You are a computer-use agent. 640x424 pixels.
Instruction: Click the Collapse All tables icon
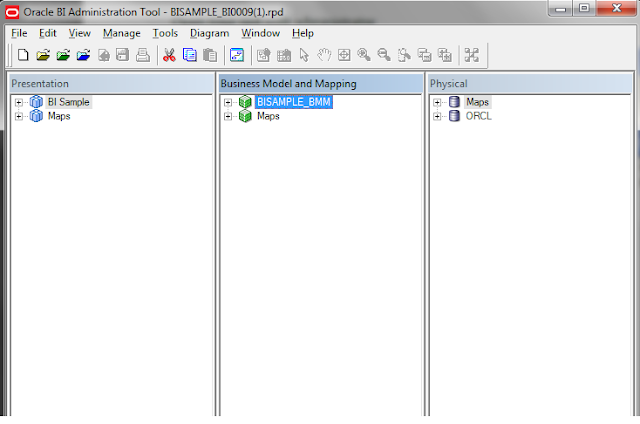click(x=424, y=55)
